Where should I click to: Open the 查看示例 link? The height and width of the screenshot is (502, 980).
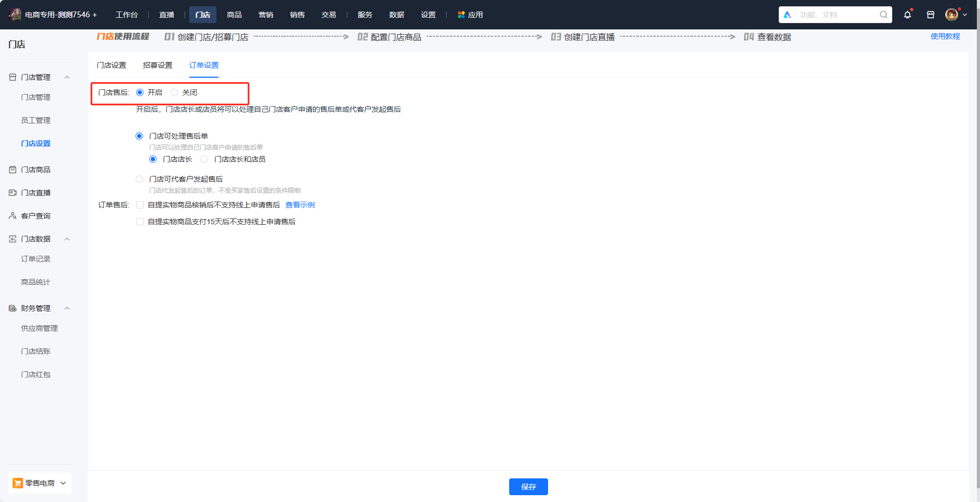(300, 205)
